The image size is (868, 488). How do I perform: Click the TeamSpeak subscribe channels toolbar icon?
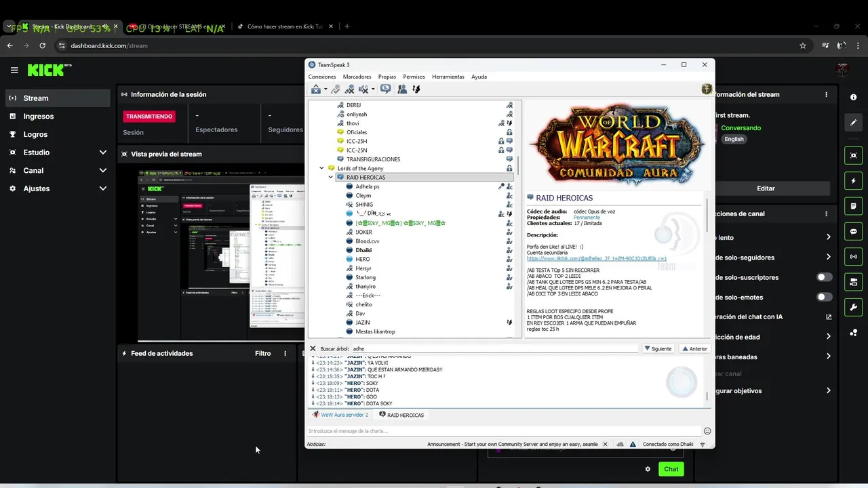(385, 89)
